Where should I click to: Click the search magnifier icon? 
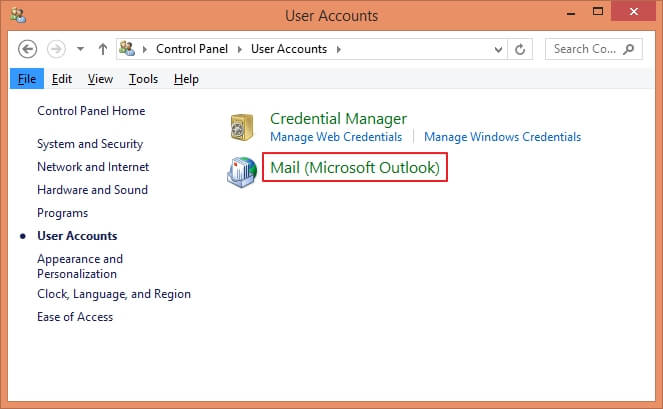click(x=629, y=49)
